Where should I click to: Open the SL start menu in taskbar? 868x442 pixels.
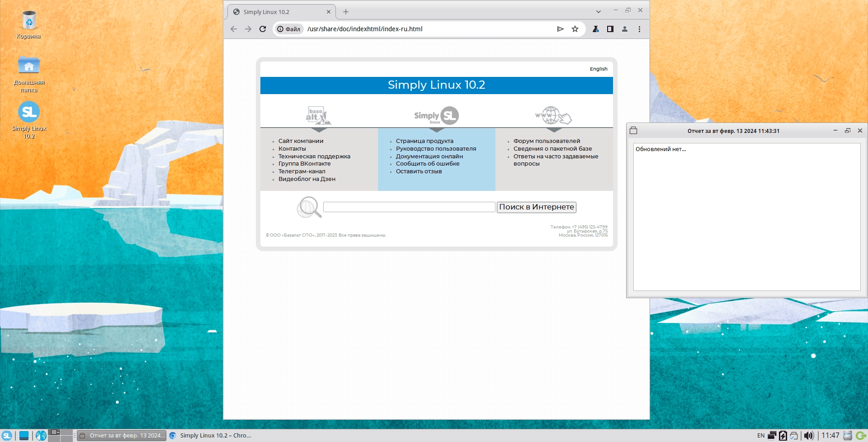point(7,436)
